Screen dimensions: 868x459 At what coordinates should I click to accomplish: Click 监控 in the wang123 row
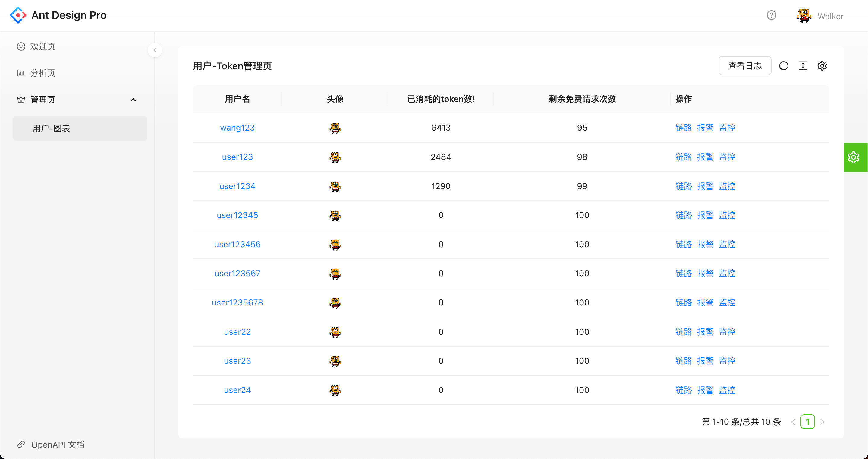(727, 128)
